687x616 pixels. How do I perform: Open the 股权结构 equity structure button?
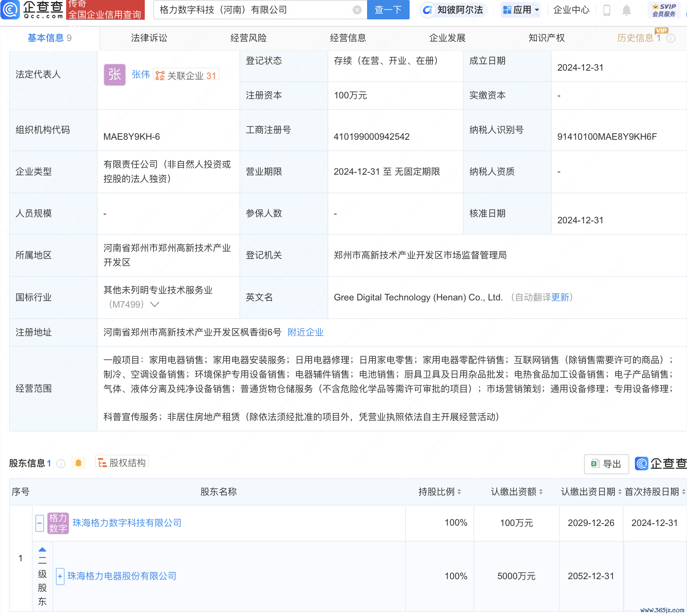point(122,463)
